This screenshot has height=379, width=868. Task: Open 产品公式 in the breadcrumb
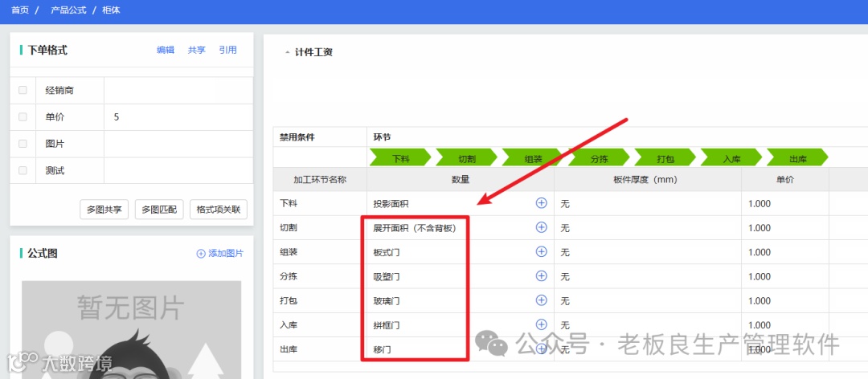(68, 10)
